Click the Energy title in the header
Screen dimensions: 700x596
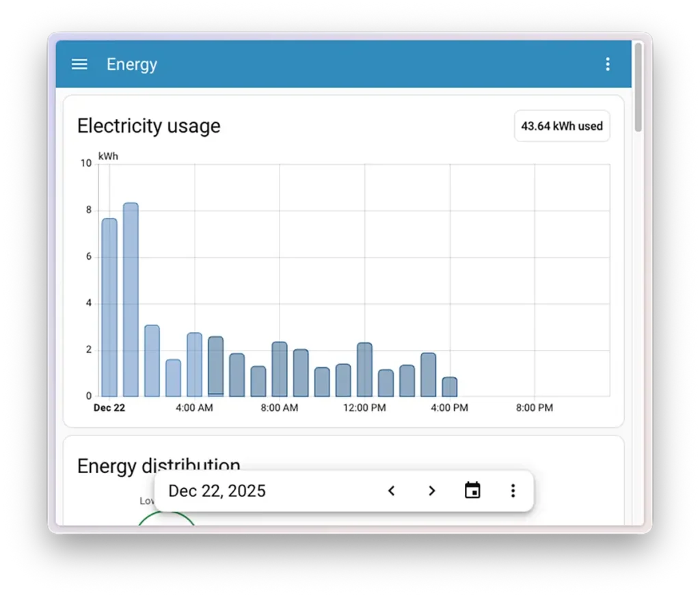[131, 64]
